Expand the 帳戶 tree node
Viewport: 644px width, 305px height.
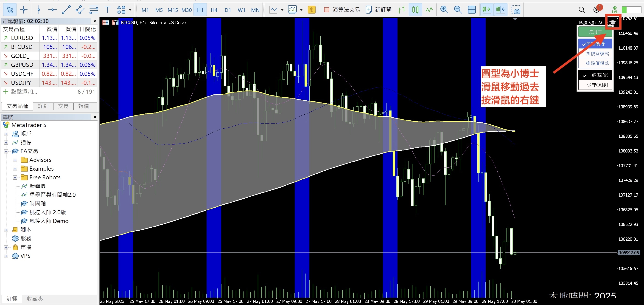coord(6,134)
